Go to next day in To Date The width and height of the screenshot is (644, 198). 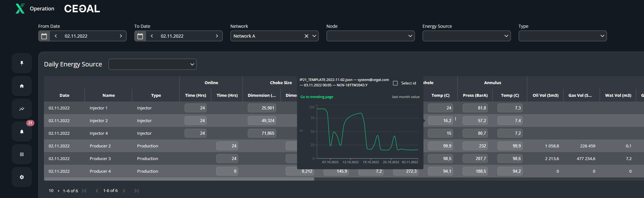217,36
